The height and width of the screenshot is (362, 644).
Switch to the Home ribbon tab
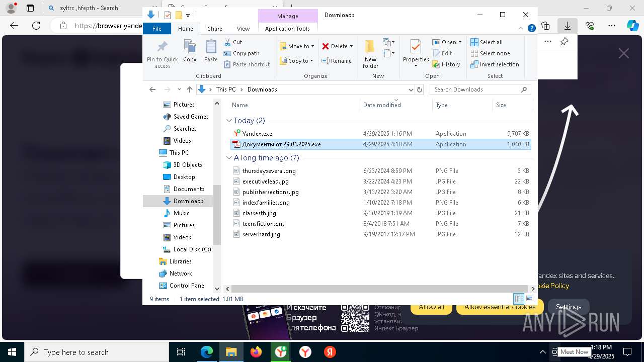pos(185,29)
